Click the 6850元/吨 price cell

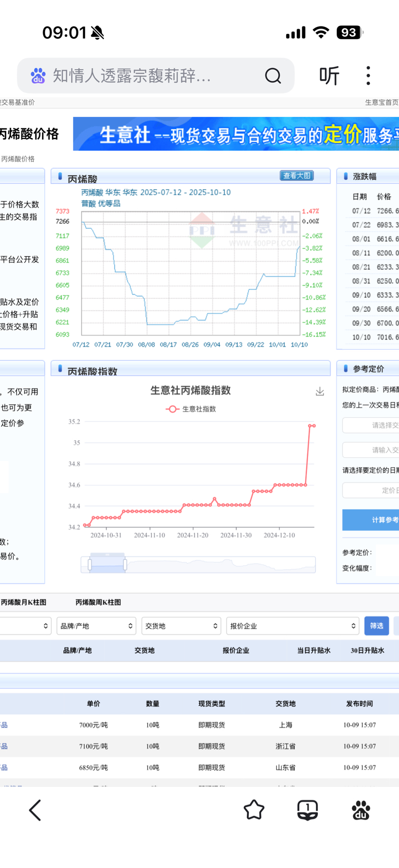(x=94, y=768)
